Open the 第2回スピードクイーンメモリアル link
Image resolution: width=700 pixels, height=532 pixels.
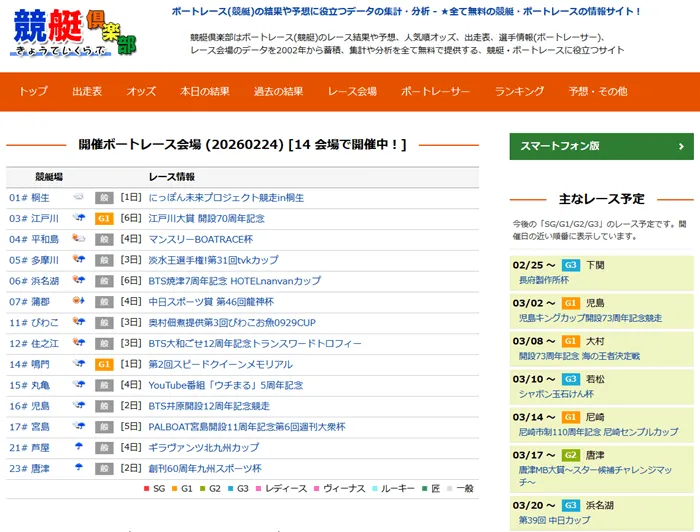[220, 365]
